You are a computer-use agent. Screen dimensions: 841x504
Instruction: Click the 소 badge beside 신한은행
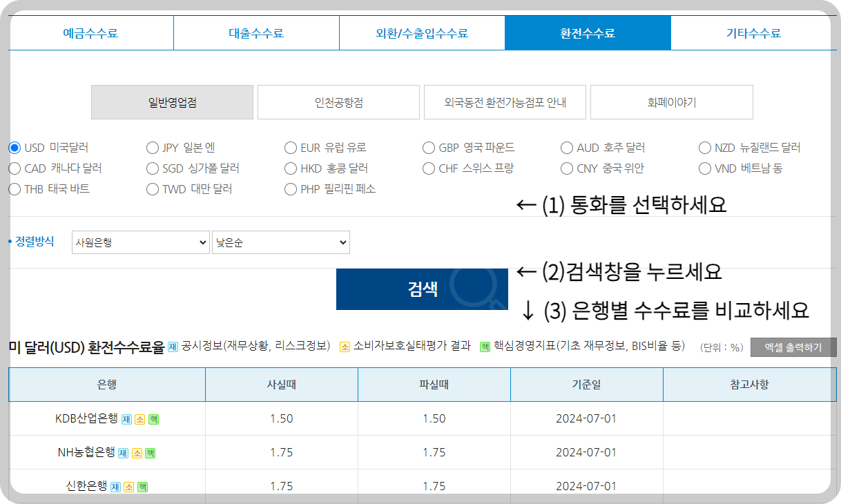130,486
